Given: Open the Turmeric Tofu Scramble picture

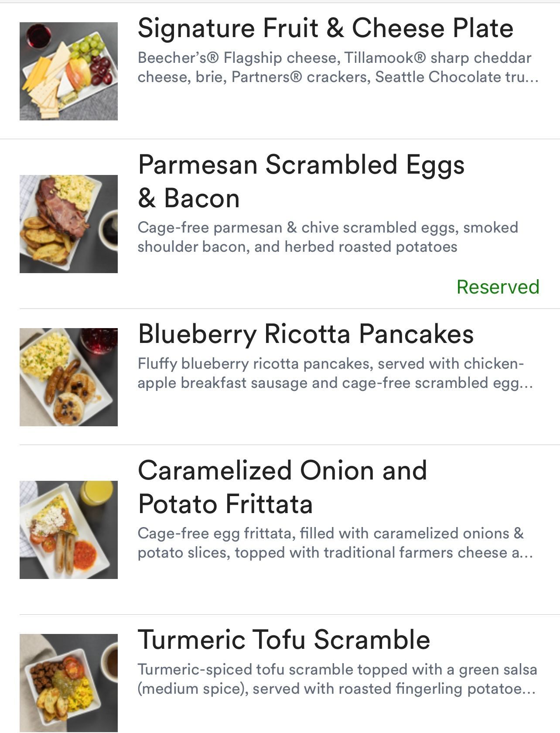Looking at the screenshot, I should (x=68, y=682).
